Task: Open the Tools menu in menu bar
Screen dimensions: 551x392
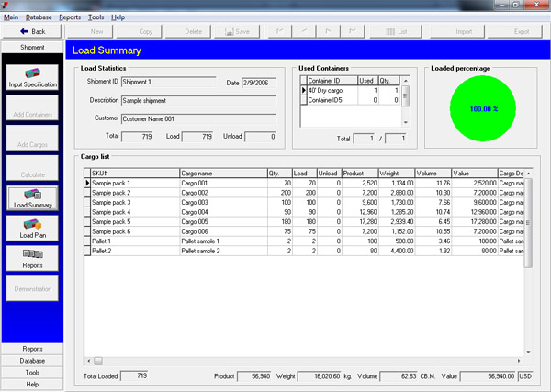Action: pyautogui.click(x=96, y=17)
